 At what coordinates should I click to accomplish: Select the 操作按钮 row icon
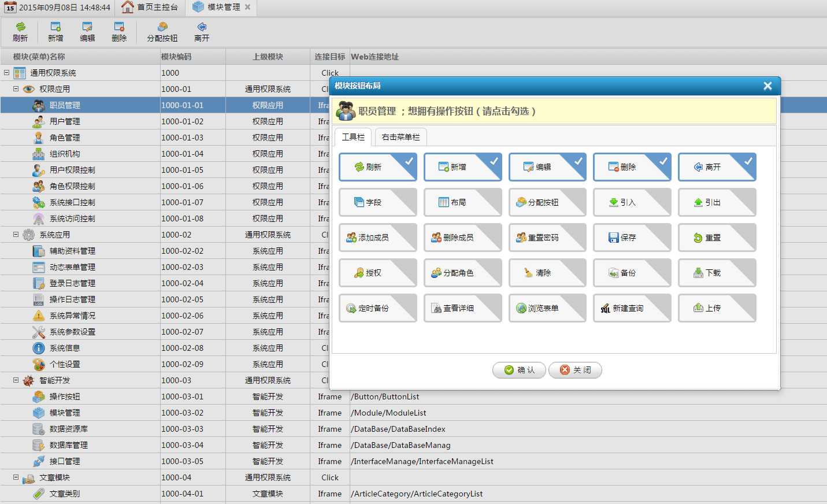[x=39, y=396]
